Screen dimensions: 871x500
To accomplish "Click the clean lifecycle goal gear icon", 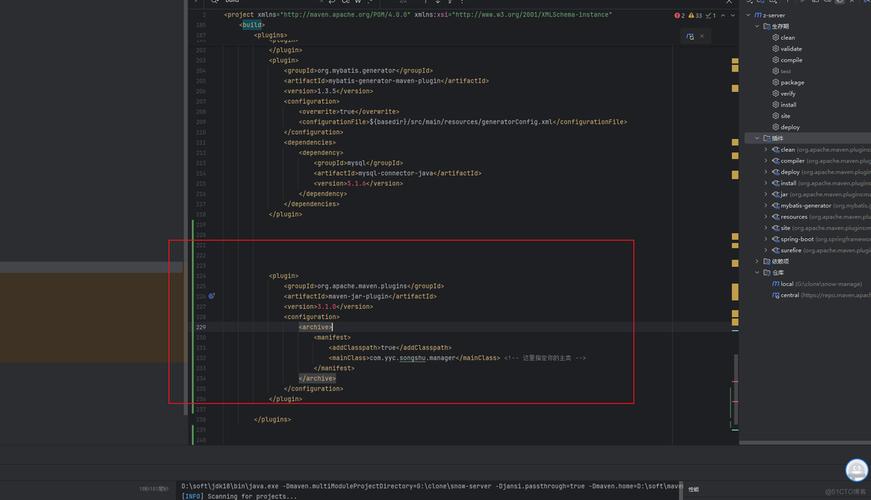I will pyautogui.click(x=775, y=37).
